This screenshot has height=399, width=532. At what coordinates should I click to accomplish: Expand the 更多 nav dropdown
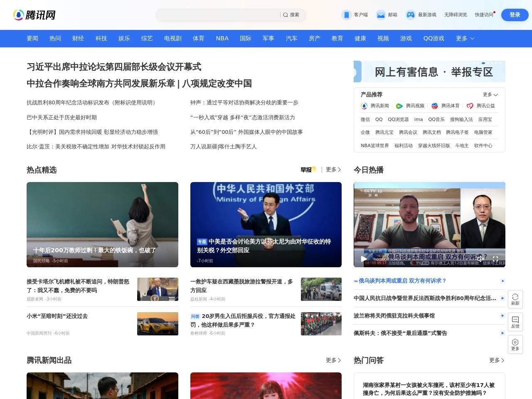pyautogui.click(x=465, y=38)
